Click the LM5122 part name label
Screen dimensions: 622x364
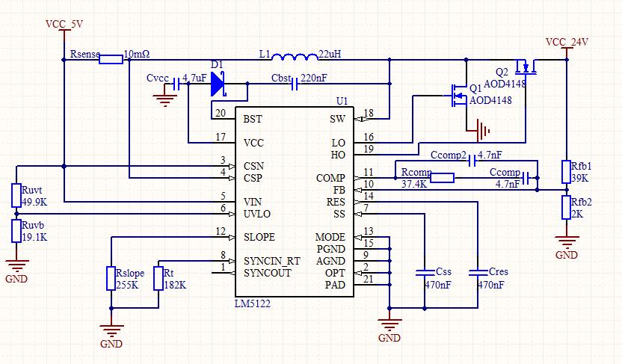(253, 304)
